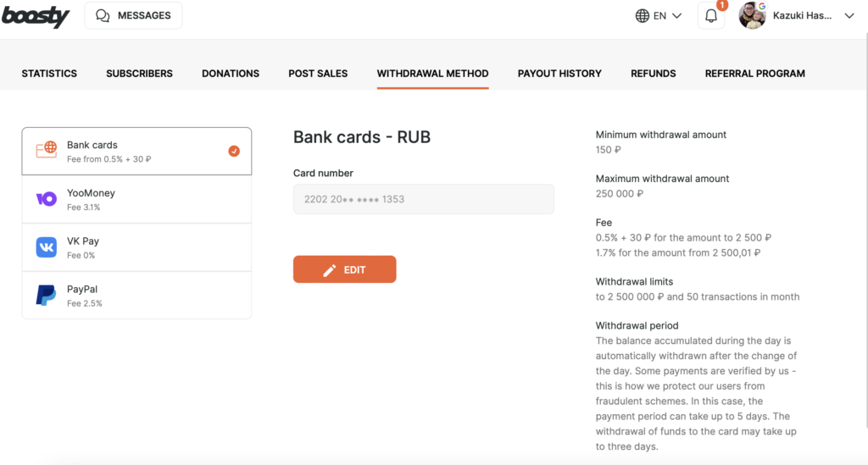Open the Payout History tab
The width and height of the screenshot is (868, 465).
(559, 74)
